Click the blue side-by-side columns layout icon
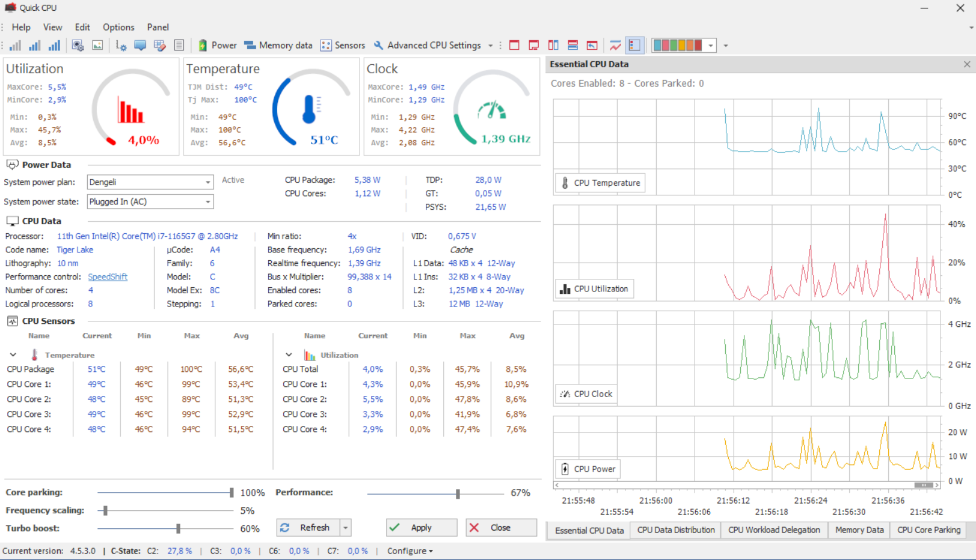Image resolution: width=976 pixels, height=560 pixels. coord(553,46)
